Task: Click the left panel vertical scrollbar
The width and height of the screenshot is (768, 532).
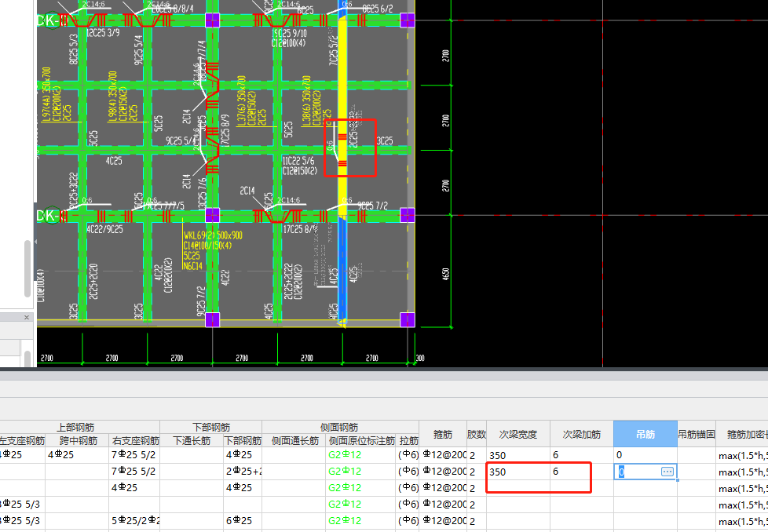Action: pyautogui.click(x=27, y=268)
